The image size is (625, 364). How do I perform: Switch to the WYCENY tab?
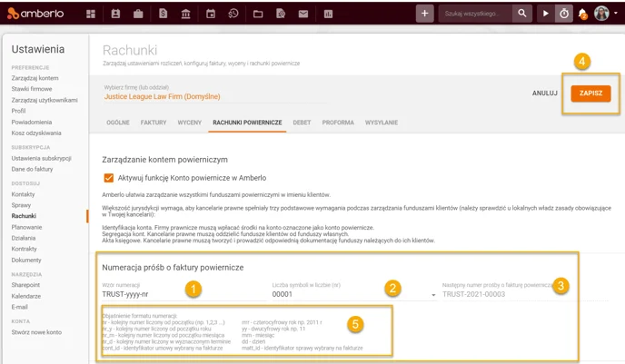[190, 123]
